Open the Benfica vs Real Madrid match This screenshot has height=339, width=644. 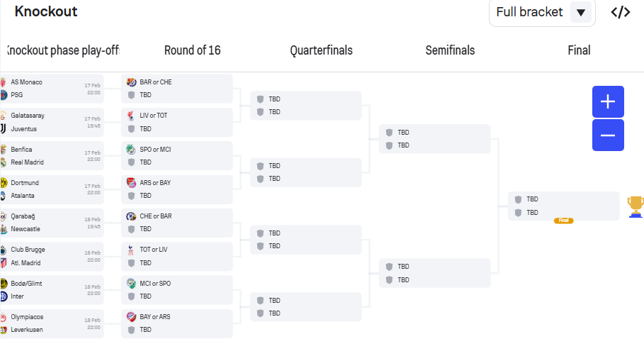52,156
